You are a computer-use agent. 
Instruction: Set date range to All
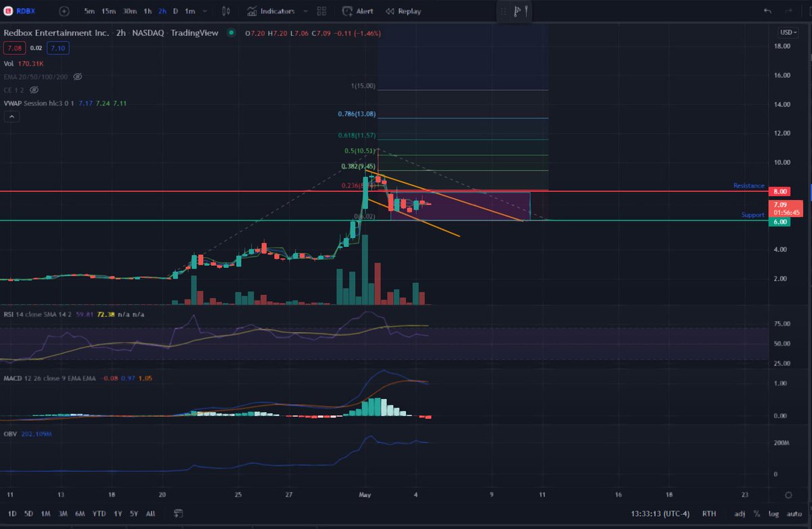pos(150,514)
